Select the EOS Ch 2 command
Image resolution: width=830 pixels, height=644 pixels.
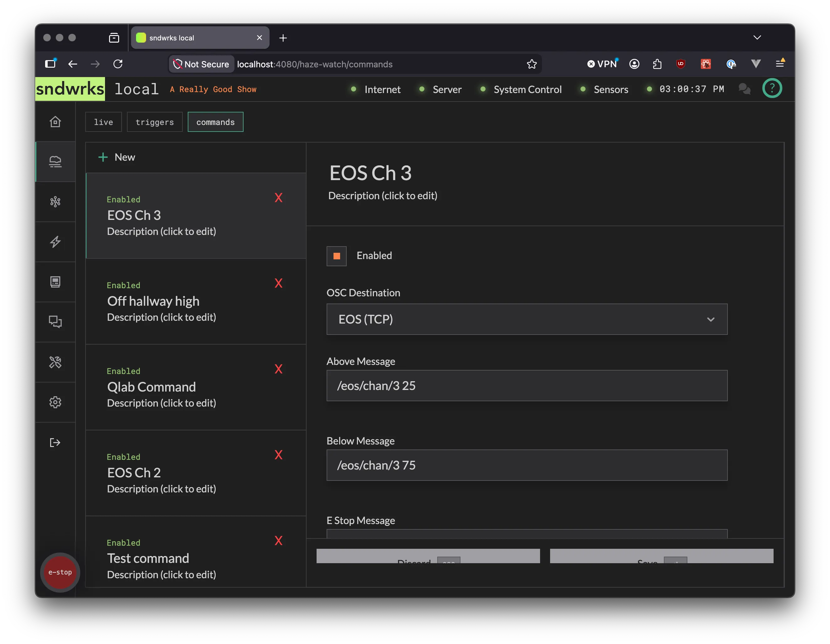pyautogui.click(x=196, y=473)
